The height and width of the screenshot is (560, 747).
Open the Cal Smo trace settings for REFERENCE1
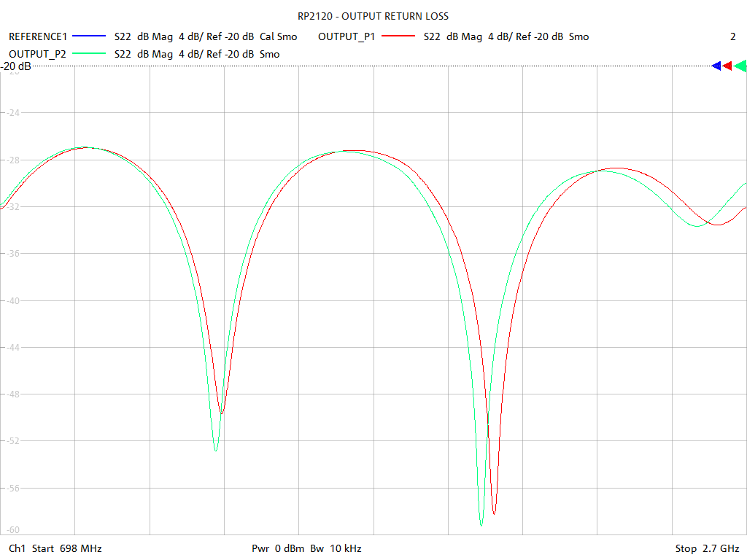click(x=279, y=36)
